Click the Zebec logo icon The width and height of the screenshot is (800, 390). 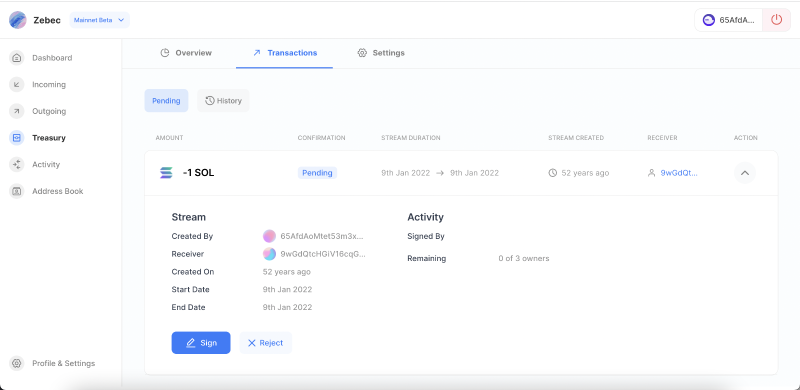[x=17, y=20]
